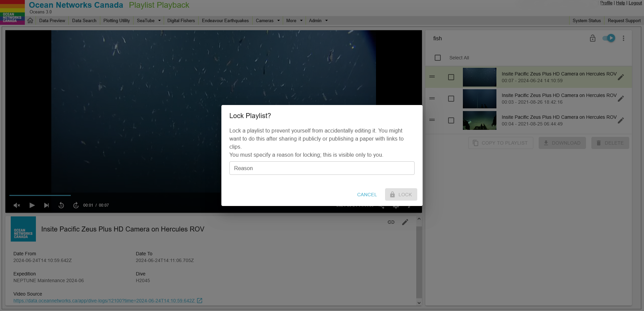Copy the clip link with the chain icon
644x311 pixels.
point(391,222)
